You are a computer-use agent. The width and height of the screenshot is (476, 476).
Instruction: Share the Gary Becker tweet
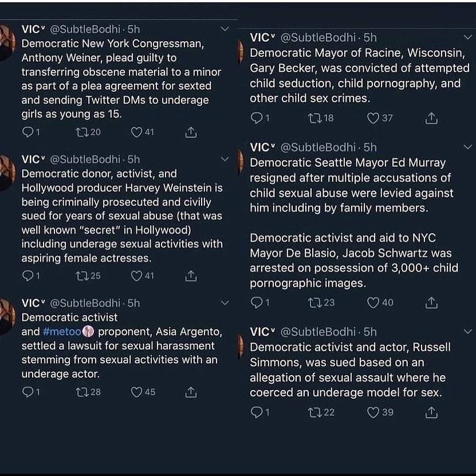pos(431,118)
